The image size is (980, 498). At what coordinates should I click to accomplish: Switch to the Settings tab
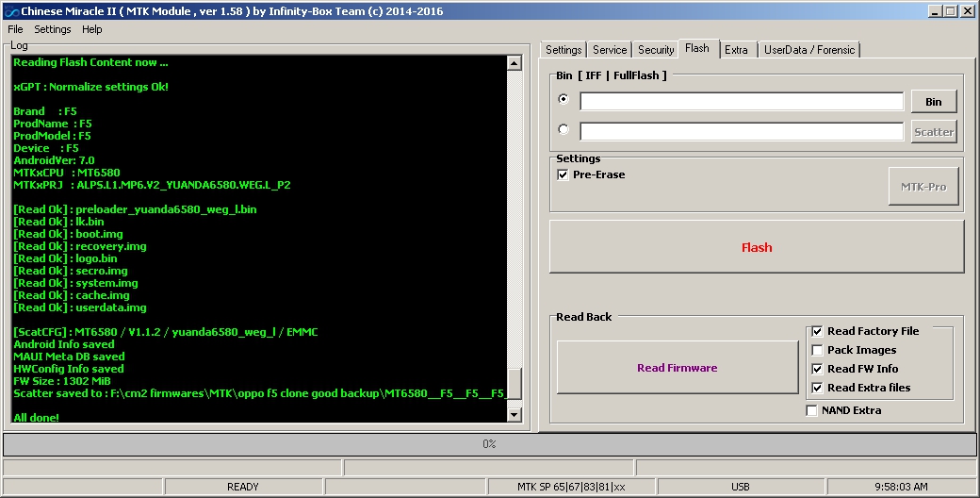(563, 49)
